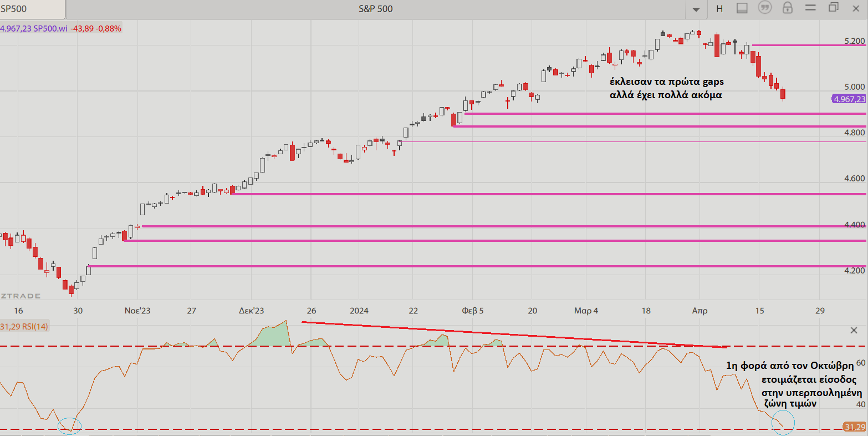Select the short pink line at 5.200
The height and width of the screenshot is (436, 868).
pos(809,45)
